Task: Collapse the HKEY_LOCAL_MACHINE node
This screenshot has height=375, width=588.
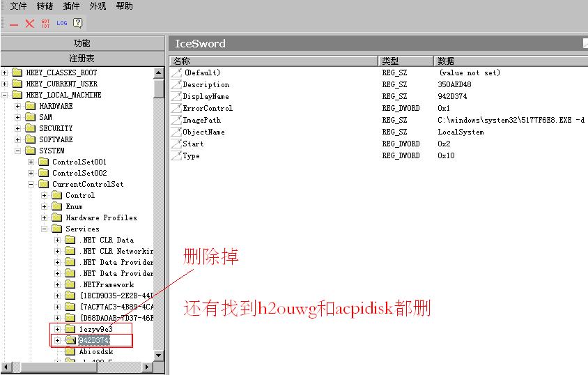Action: [x=4, y=95]
